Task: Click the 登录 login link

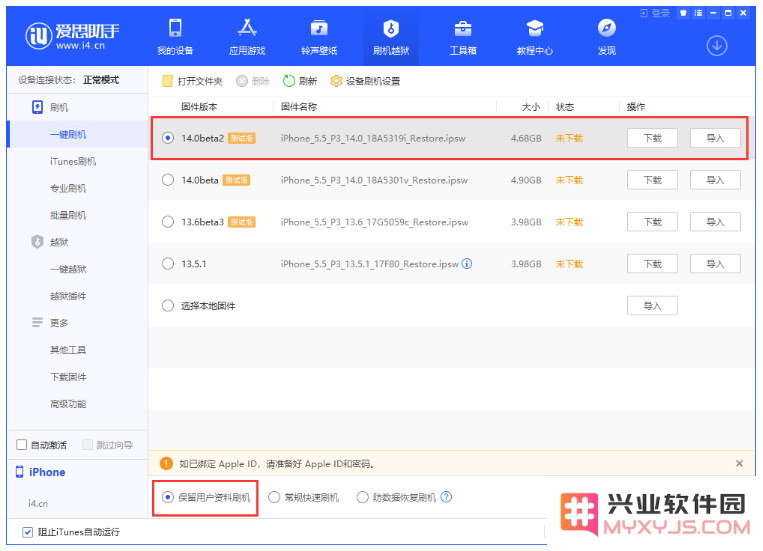Action: [655, 13]
